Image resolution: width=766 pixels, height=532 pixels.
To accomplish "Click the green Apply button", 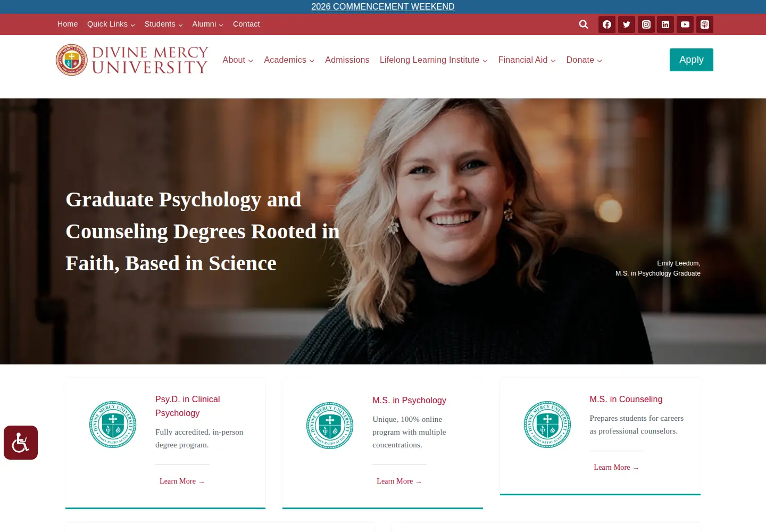I will 692,60.
